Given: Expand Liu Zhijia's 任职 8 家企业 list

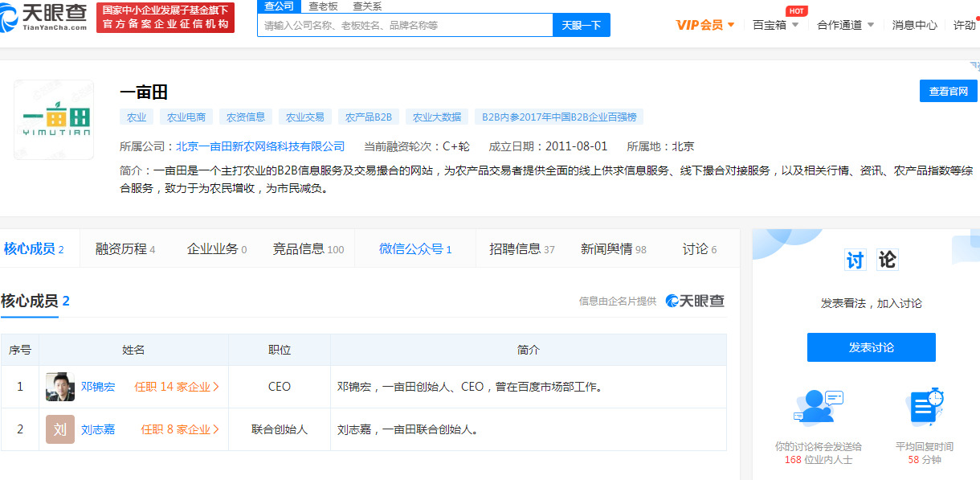Looking at the screenshot, I should [x=180, y=429].
